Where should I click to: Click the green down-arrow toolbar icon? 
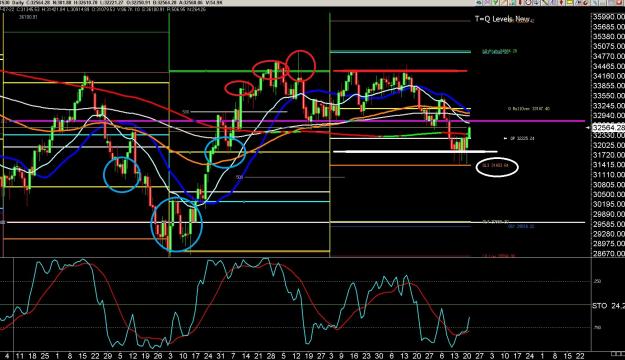pos(495,2)
